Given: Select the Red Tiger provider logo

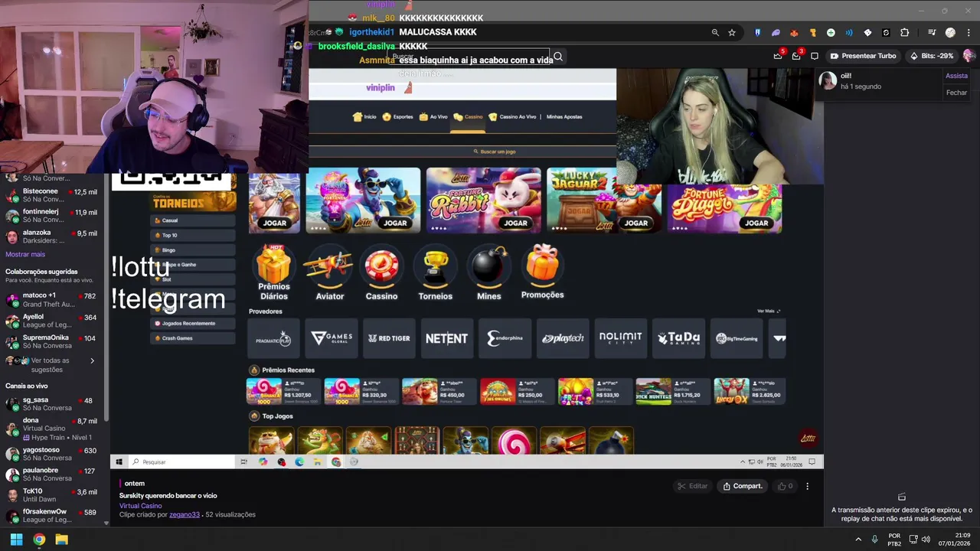Looking at the screenshot, I should coord(389,338).
